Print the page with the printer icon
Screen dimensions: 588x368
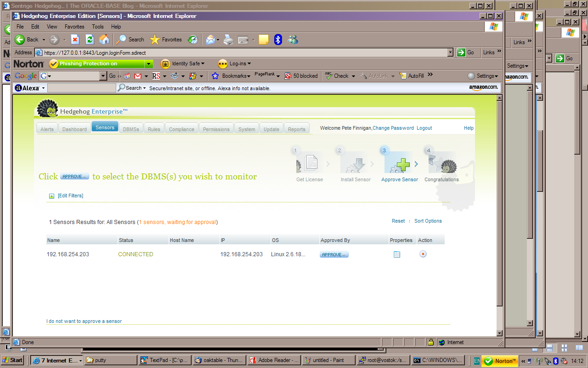[228, 40]
